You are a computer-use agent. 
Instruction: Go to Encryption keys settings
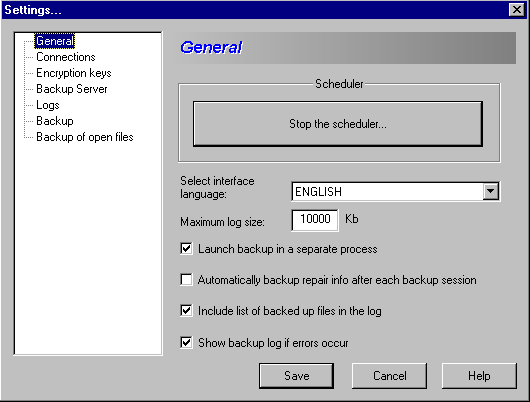(x=74, y=73)
